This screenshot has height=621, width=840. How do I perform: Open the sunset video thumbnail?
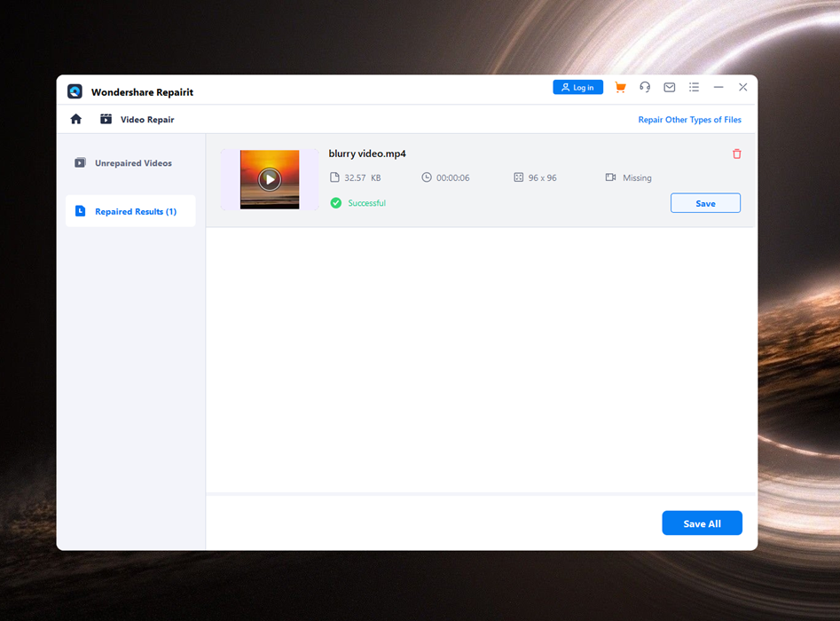(270, 179)
